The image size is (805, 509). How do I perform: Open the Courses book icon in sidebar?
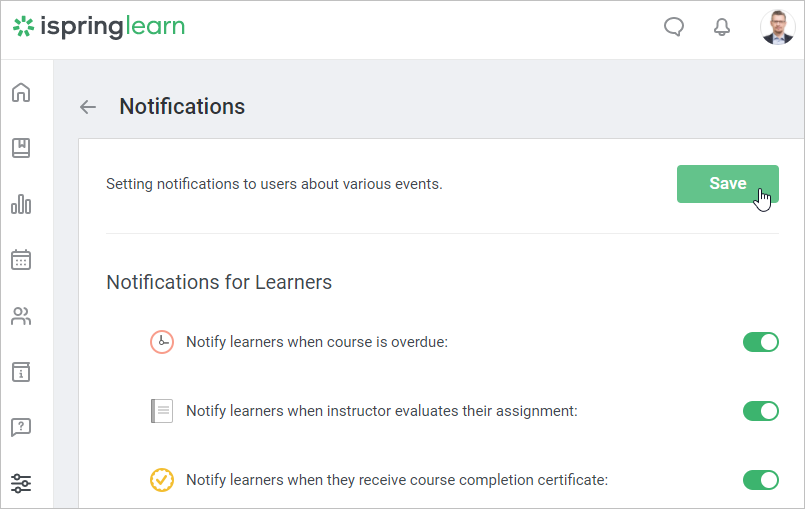click(21, 148)
